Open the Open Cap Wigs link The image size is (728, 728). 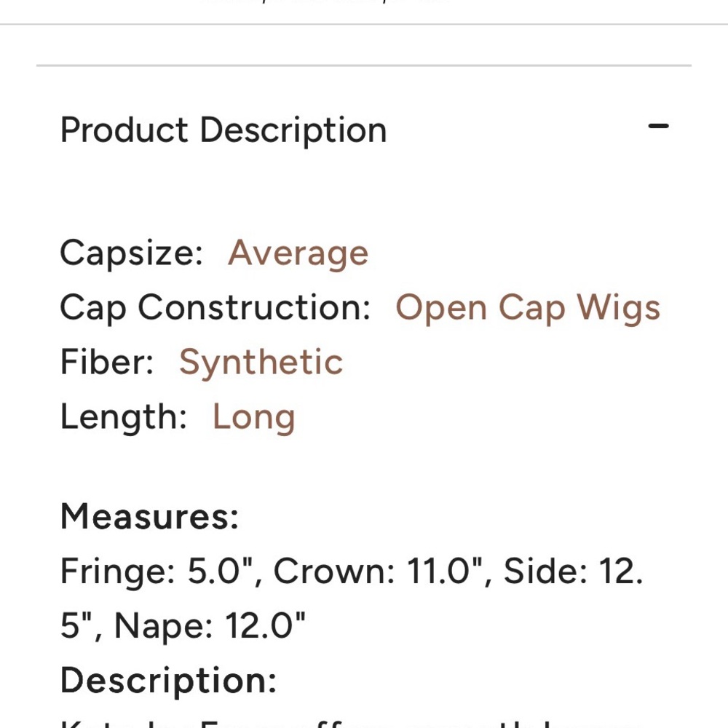tap(528, 308)
